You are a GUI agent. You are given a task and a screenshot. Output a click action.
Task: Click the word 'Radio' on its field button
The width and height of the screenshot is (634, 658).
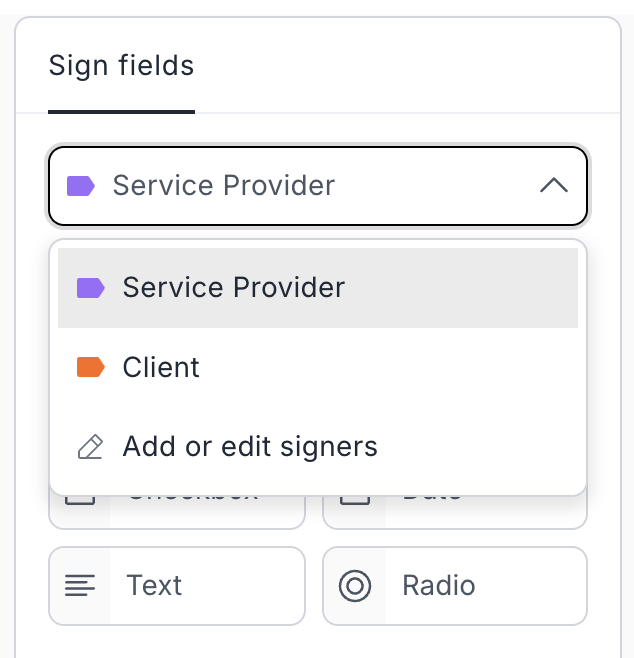click(439, 586)
